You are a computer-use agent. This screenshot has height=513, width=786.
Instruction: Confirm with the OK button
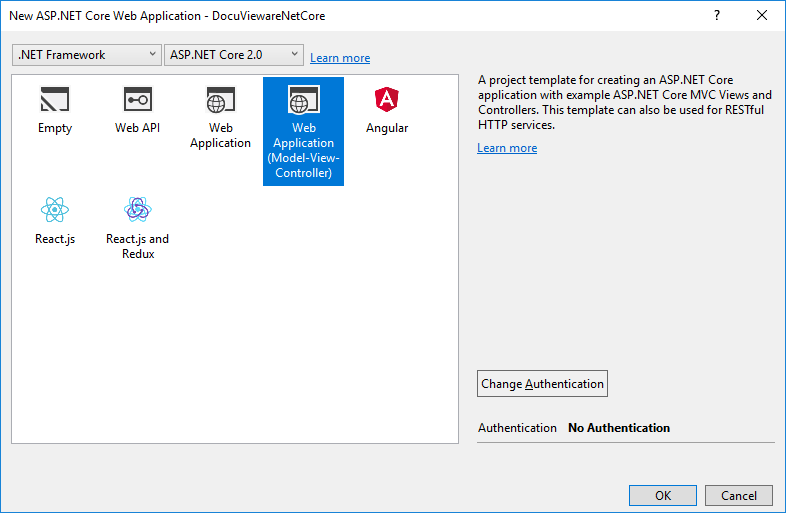(x=663, y=495)
